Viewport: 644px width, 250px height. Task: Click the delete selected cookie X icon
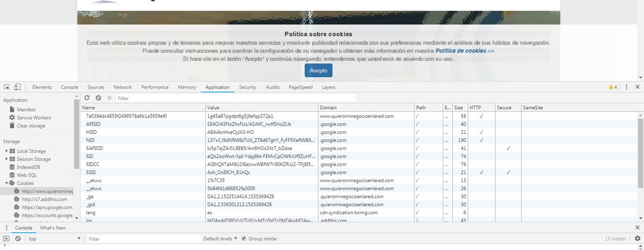coord(109,98)
